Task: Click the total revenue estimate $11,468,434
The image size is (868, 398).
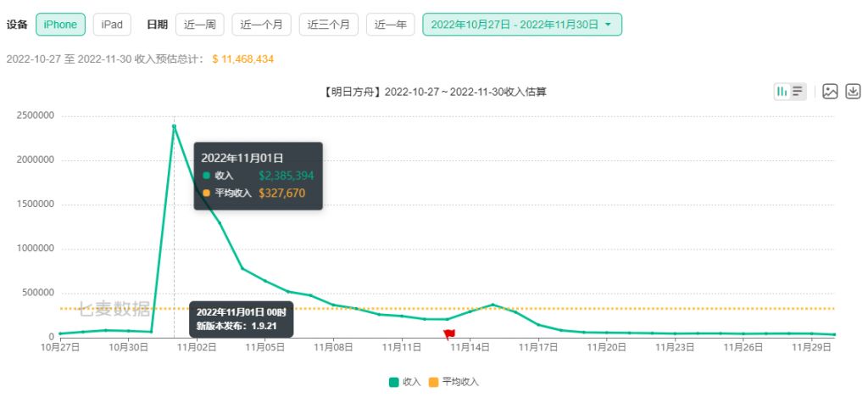Action: tap(242, 59)
